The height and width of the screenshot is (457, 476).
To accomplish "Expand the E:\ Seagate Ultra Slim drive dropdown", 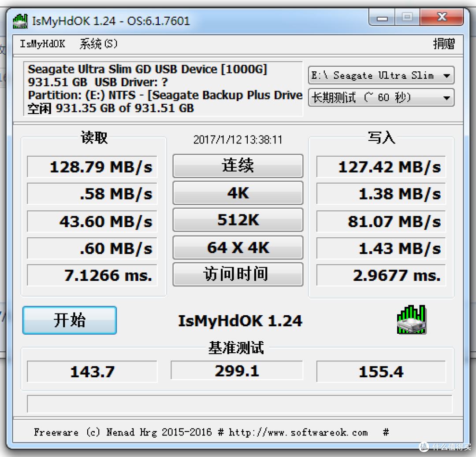I will [x=381, y=75].
